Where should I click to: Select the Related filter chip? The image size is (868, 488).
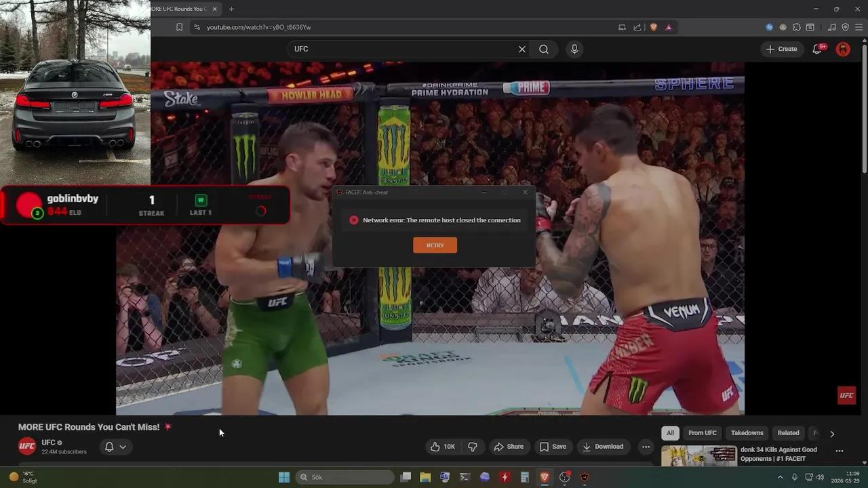788,433
